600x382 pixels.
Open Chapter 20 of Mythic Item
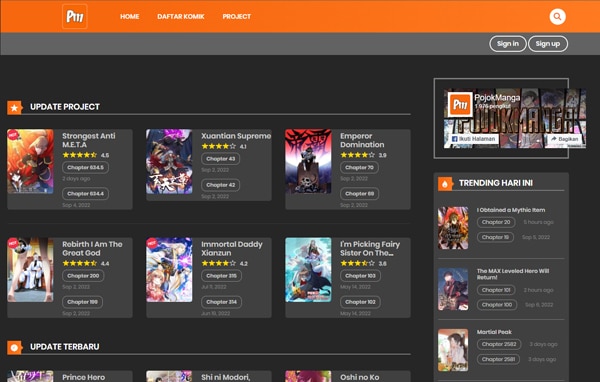(496, 222)
